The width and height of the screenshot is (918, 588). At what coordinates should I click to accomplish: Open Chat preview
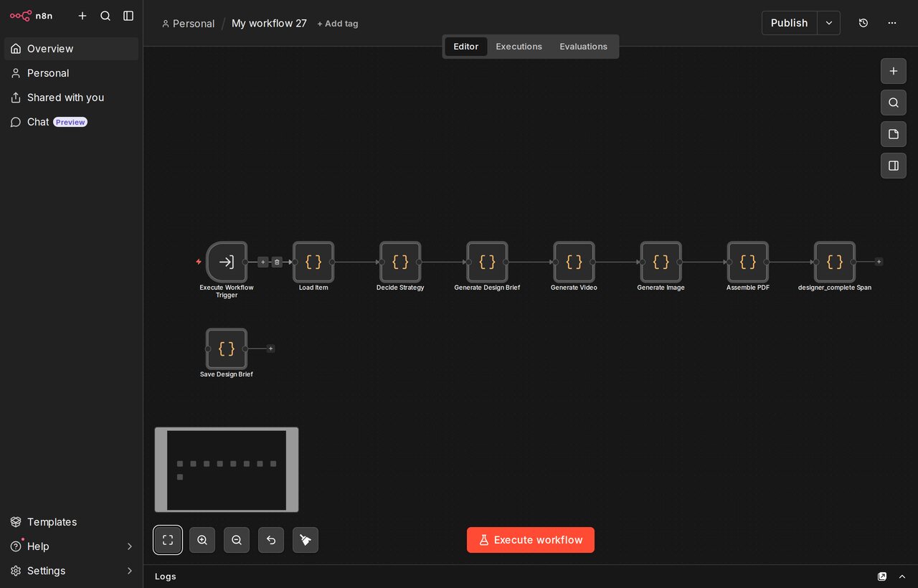coord(72,122)
